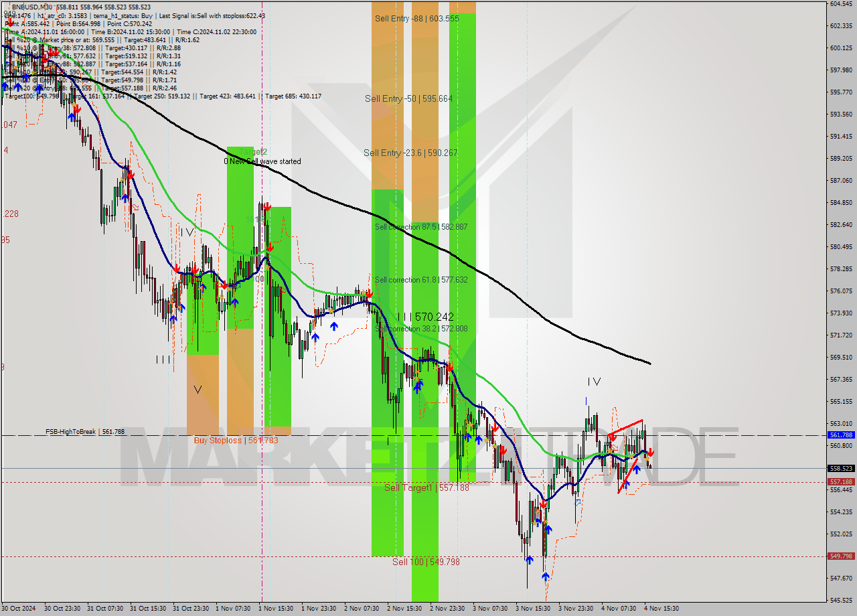Click the green 'Target2' label
Viewport: 857px width, 616px height.
254,152
